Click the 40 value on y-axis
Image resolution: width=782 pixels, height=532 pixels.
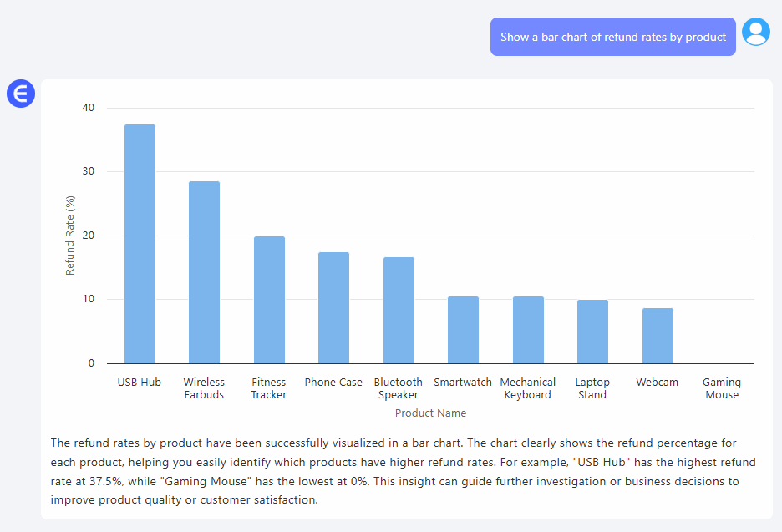(89, 108)
